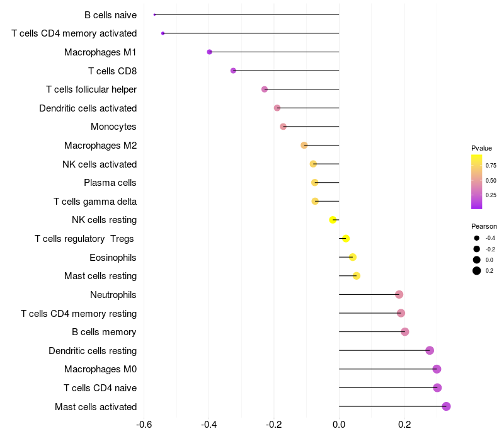The height and width of the screenshot is (441, 504).
Task: Click the Macrophages M1 lollipop dot
Action: point(209,52)
